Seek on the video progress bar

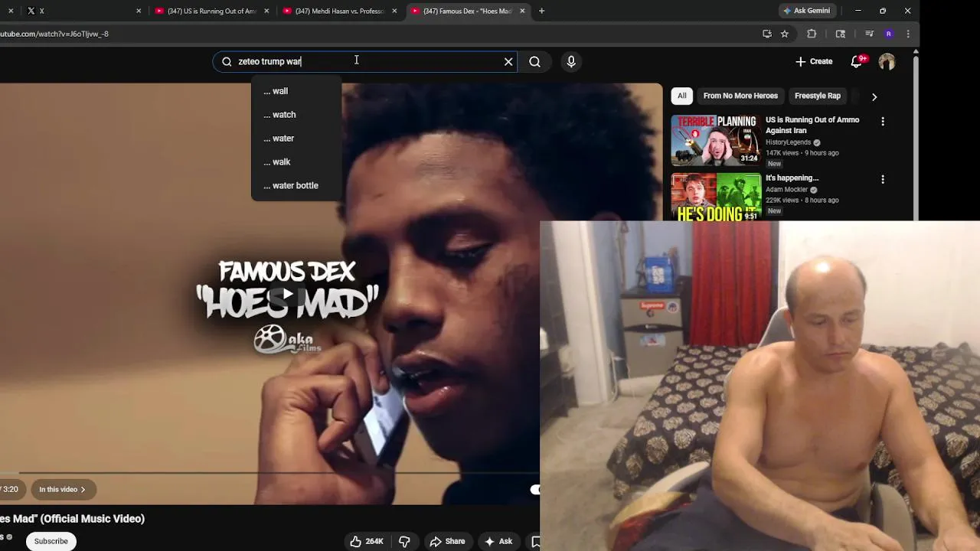(269, 473)
